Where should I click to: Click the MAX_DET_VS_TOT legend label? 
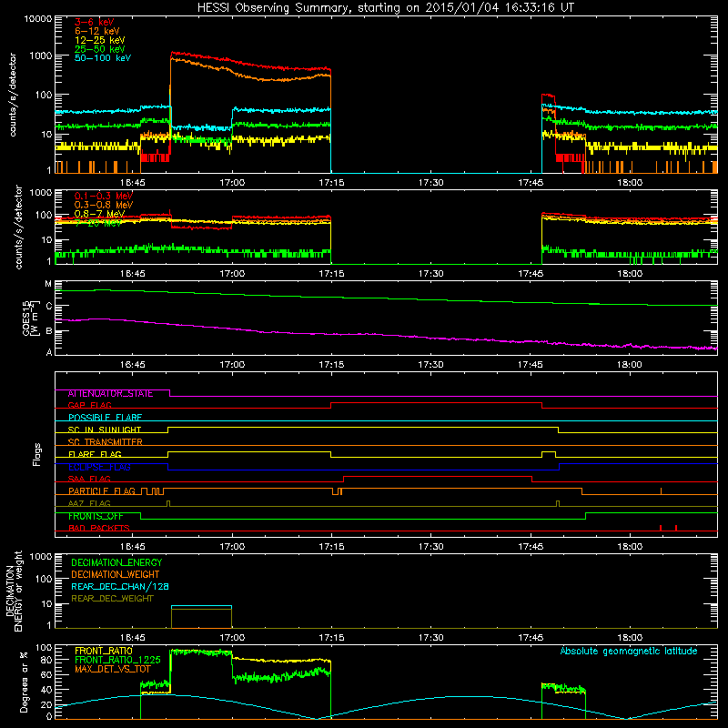[x=112, y=669]
